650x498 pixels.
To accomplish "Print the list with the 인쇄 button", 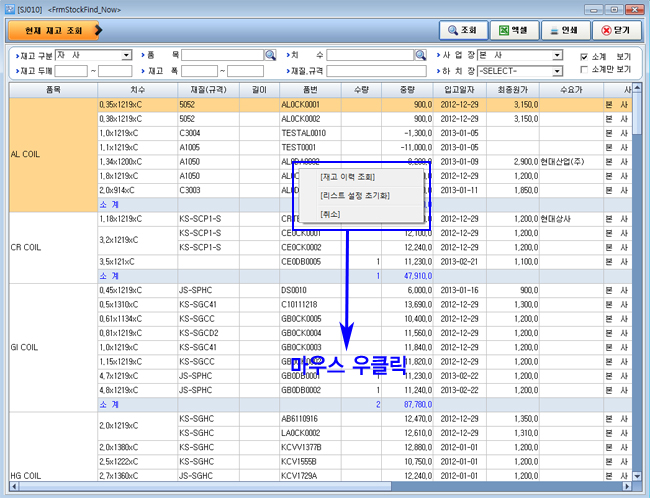I will [x=565, y=30].
